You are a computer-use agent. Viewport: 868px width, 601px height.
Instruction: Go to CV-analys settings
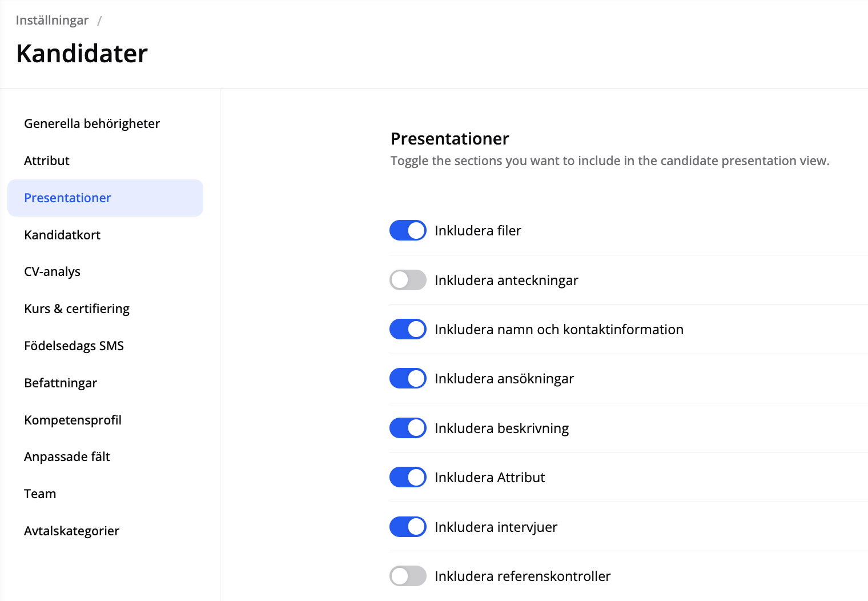(x=52, y=271)
